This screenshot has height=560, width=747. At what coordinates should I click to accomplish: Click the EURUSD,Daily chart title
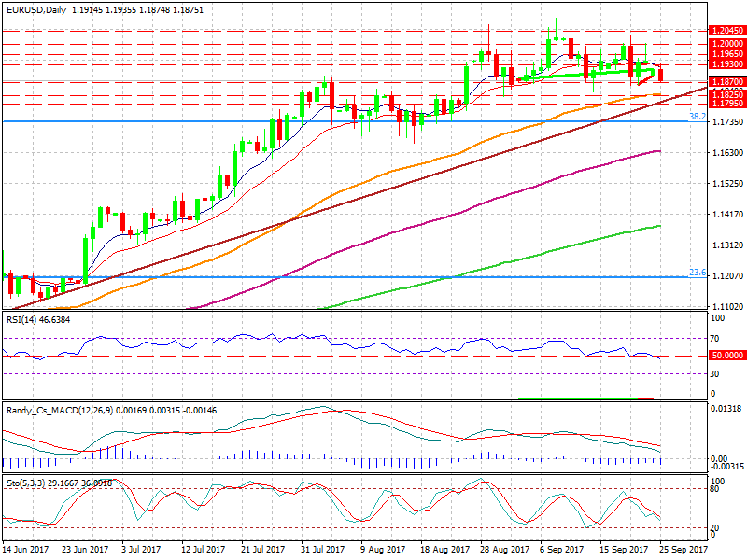[x=40, y=7]
